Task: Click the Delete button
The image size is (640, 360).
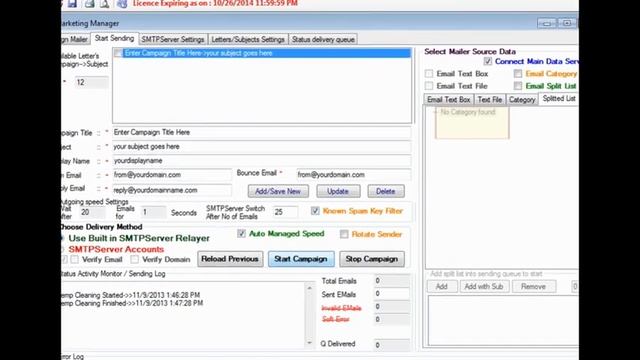Action: (386, 191)
